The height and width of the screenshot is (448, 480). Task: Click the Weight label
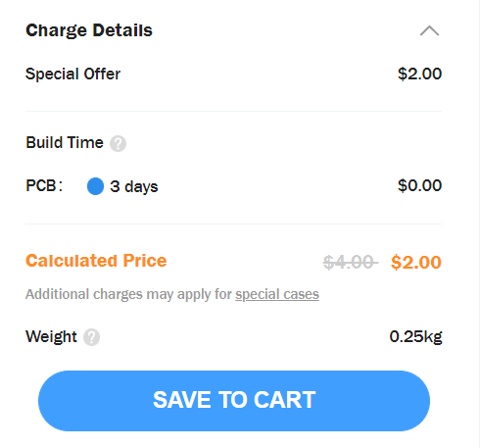coord(51,336)
